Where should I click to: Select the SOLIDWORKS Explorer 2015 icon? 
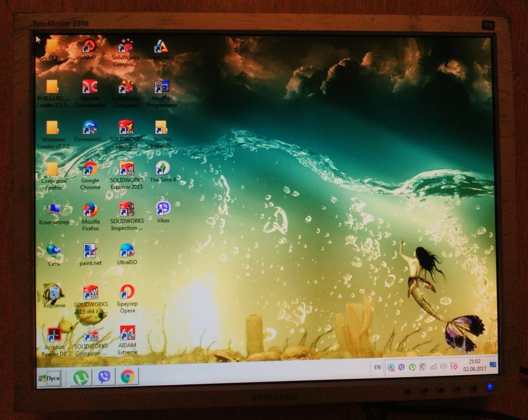coord(127,169)
